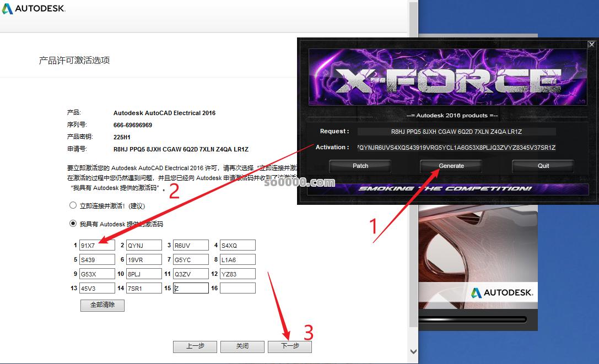Click the Quit button in X-Force
The height and width of the screenshot is (364, 599).
point(543,166)
